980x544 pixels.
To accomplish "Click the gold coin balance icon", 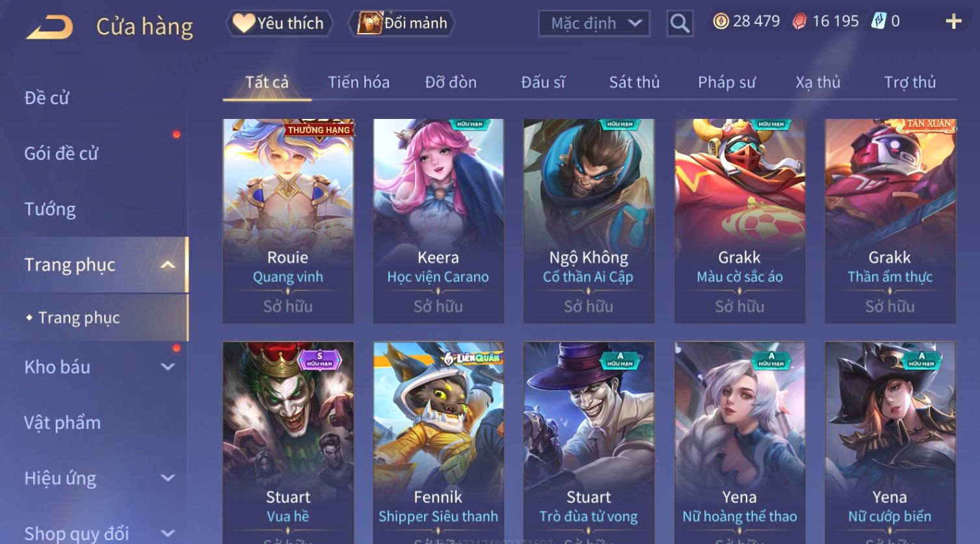I will 721,21.
